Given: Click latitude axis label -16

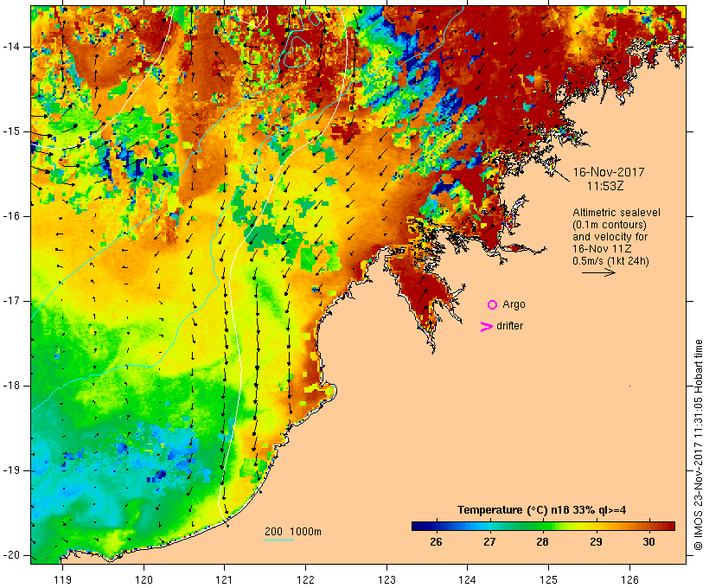Looking at the screenshot, I should (x=11, y=216).
